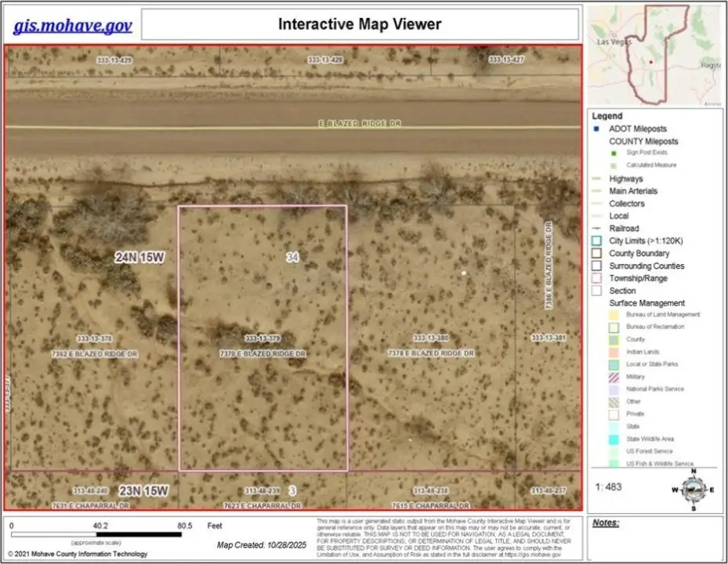This screenshot has width=728, height=564.
Task: Click the City Limits teal box symbol
Action: tap(596, 241)
